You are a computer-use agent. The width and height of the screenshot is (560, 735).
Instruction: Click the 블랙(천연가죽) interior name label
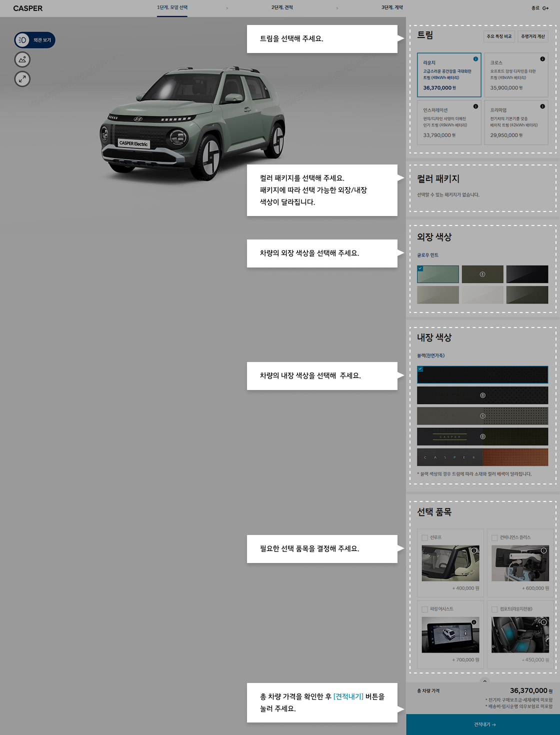pos(430,355)
